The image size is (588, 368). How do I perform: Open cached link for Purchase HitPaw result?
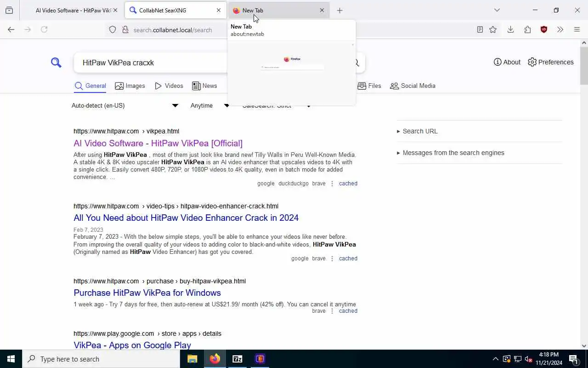coord(348,311)
